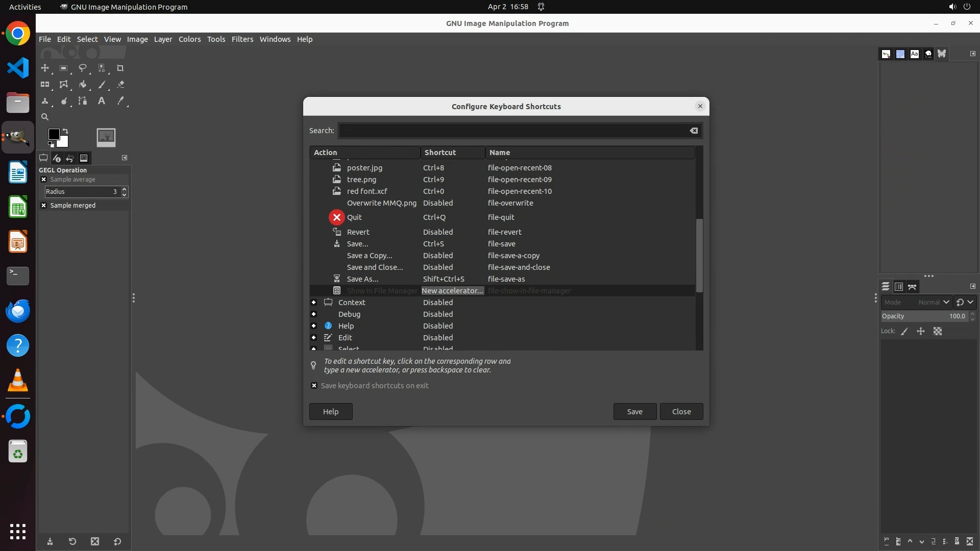Expand the Context action group
The width and height of the screenshot is (980, 551).
[314, 303]
